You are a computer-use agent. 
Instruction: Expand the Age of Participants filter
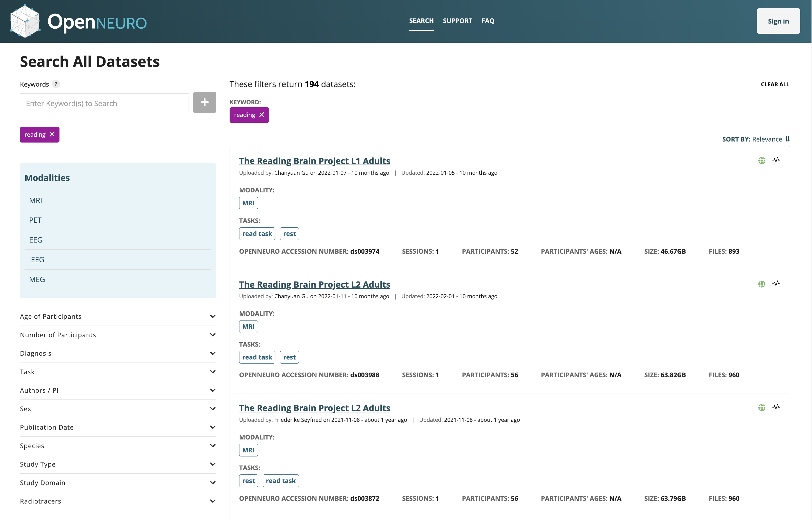point(117,316)
